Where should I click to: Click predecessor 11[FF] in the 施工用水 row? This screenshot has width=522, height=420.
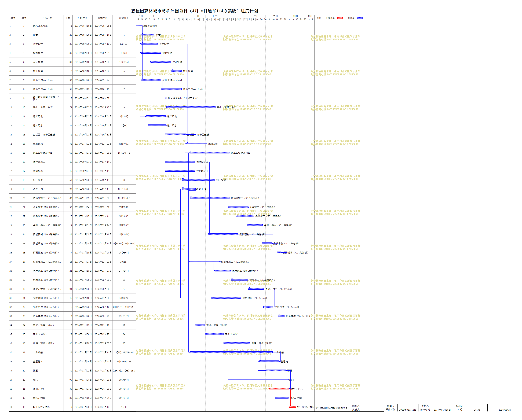pyautogui.click(x=124, y=125)
